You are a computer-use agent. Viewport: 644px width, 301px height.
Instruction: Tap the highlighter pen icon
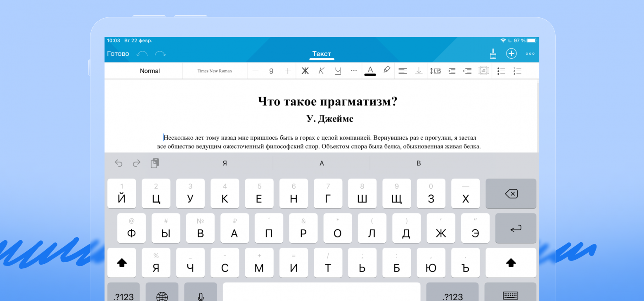(x=387, y=70)
